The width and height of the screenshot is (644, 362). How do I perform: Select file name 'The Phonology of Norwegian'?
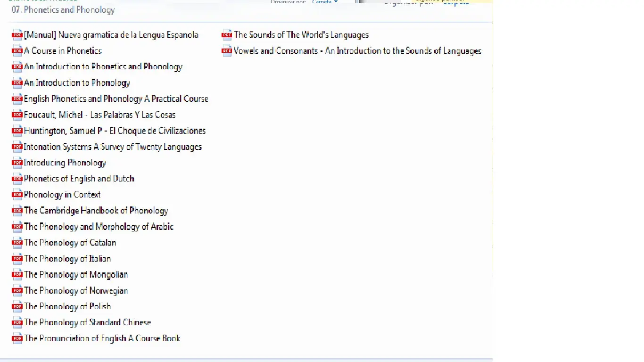(76, 291)
